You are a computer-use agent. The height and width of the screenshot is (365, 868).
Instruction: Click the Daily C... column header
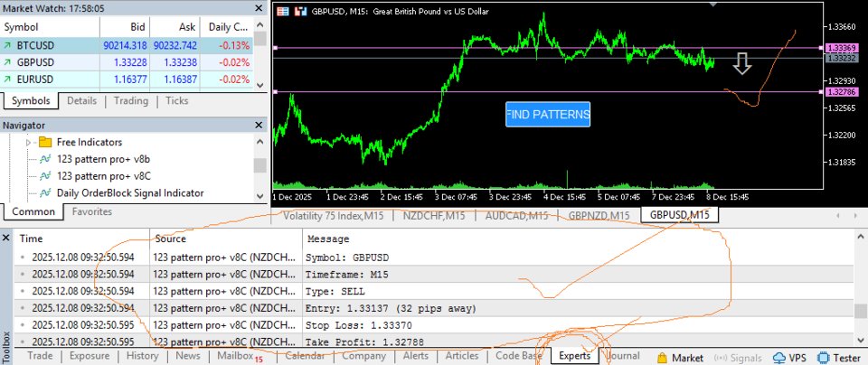click(x=226, y=27)
